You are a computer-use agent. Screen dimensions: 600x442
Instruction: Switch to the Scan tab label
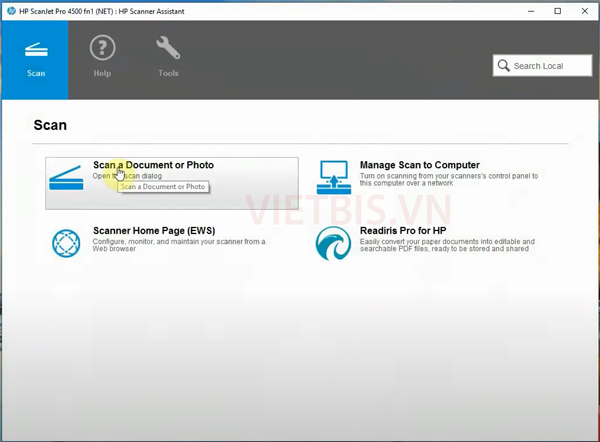click(35, 74)
